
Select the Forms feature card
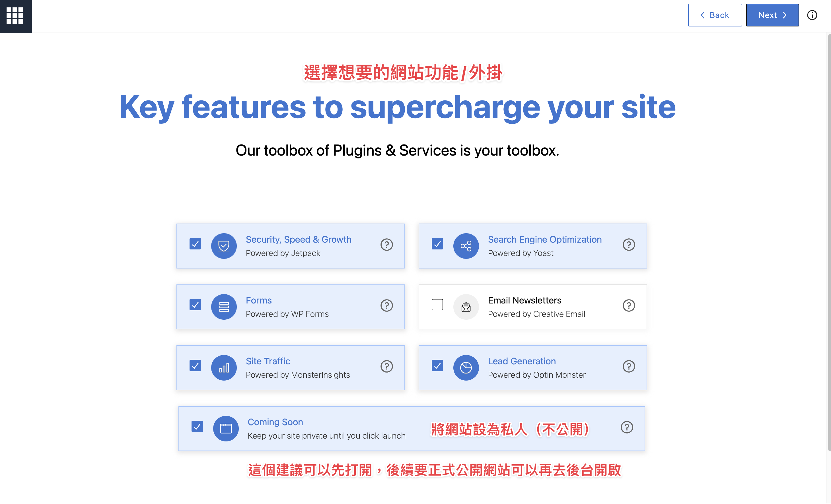tap(290, 307)
